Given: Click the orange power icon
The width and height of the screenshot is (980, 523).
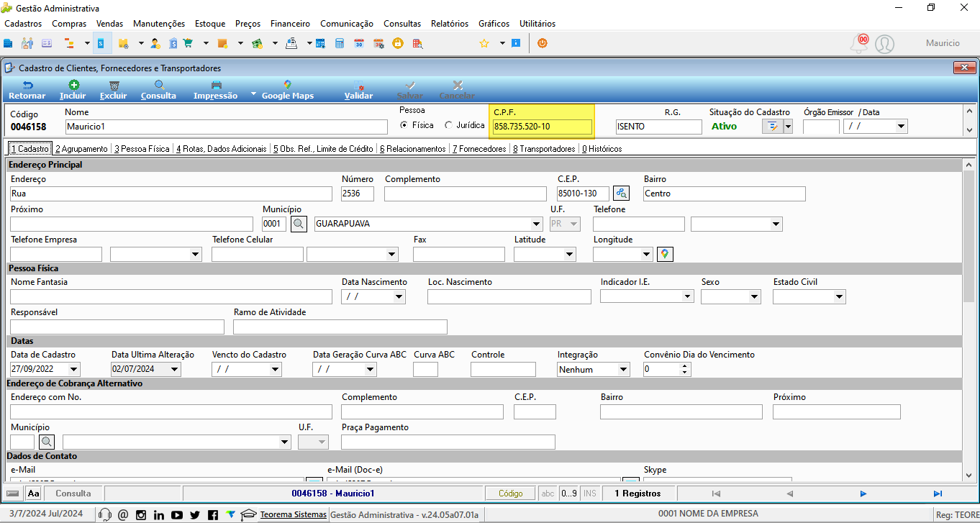Looking at the screenshot, I should click(x=543, y=43).
